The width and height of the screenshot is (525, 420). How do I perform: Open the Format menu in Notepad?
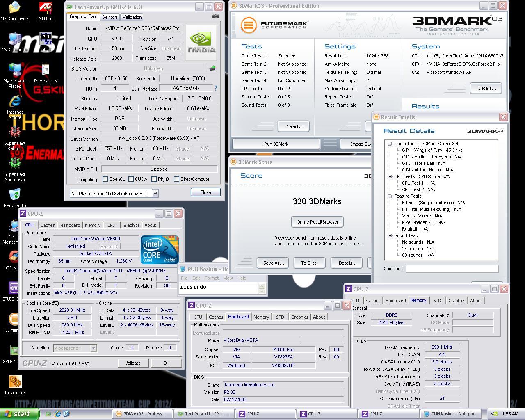(x=212, y=278)
